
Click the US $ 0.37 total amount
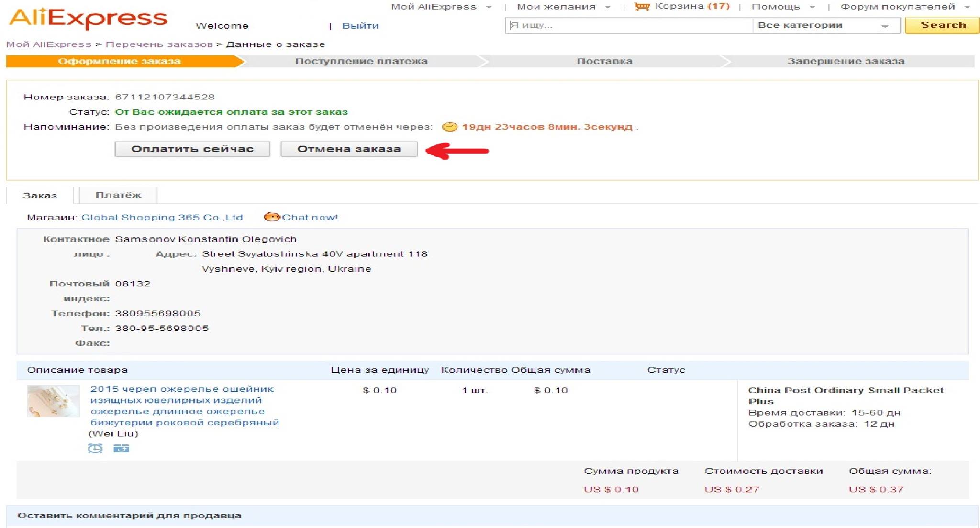pos(876,489)
